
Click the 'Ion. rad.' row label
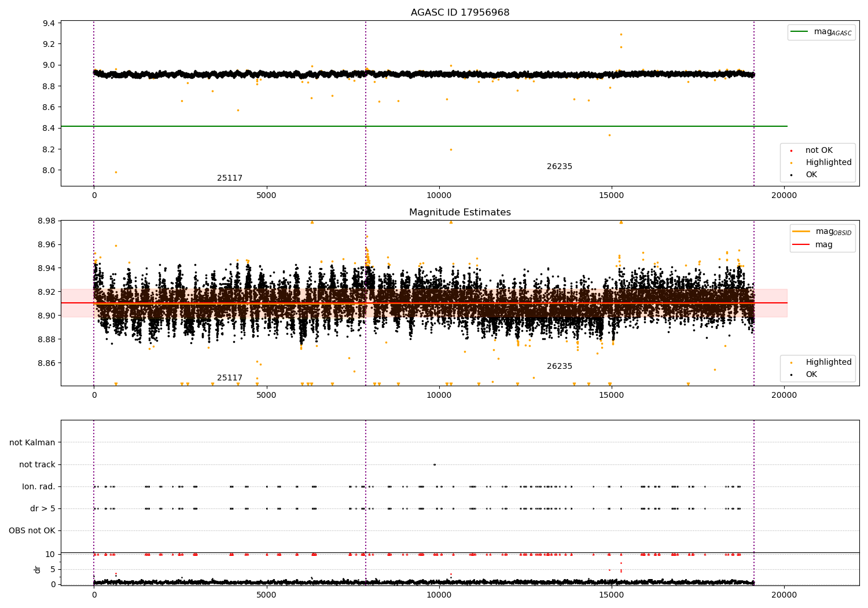point(39,486)
